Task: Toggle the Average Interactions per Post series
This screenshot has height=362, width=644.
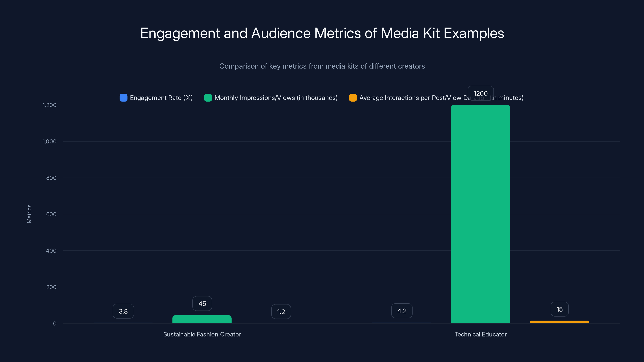Action: pos(442,98)
